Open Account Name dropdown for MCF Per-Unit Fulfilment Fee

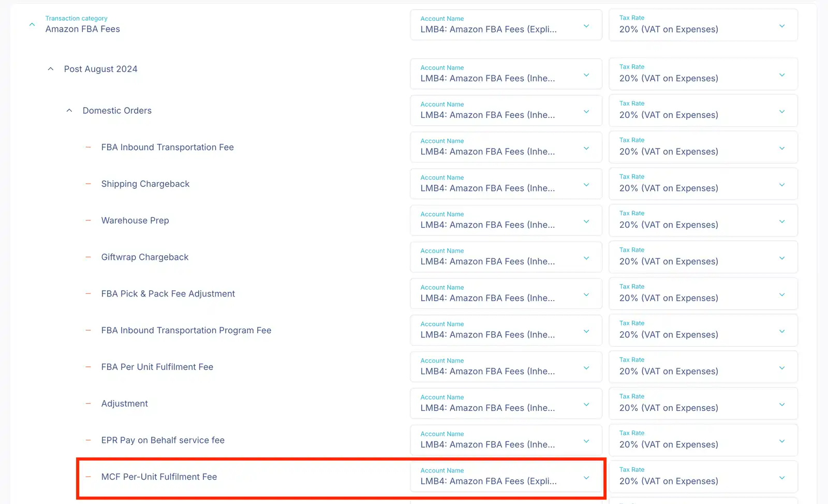tap(506, 477)
